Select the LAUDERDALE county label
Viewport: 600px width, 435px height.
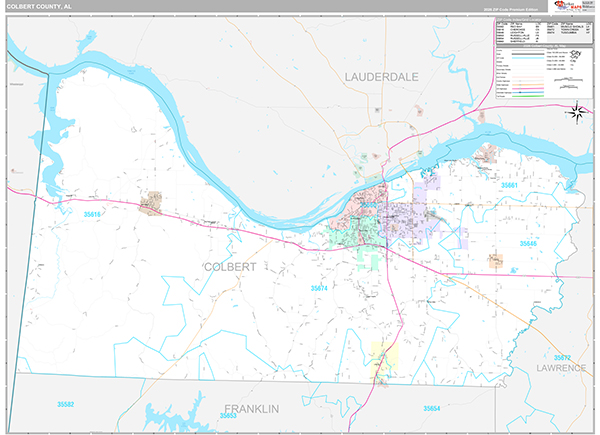pyautogui.click(x=382, y=77)
